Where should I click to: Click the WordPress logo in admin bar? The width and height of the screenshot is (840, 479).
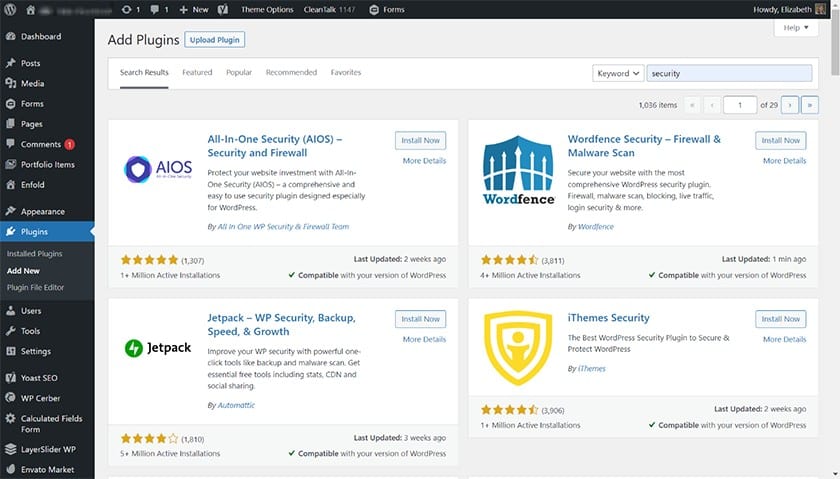coord(10,9)
